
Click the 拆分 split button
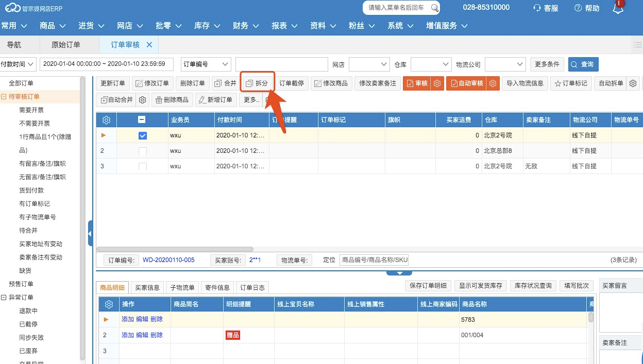[257, 83]
